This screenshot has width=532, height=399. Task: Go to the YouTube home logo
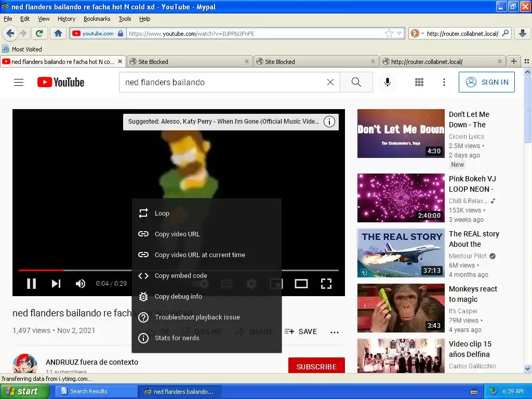tap(61, 82)
